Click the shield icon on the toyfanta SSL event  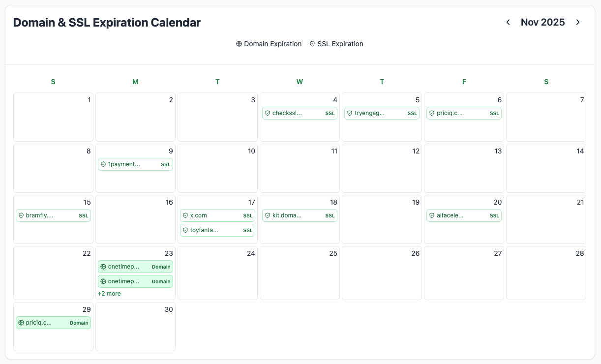(x=185, y=230)
